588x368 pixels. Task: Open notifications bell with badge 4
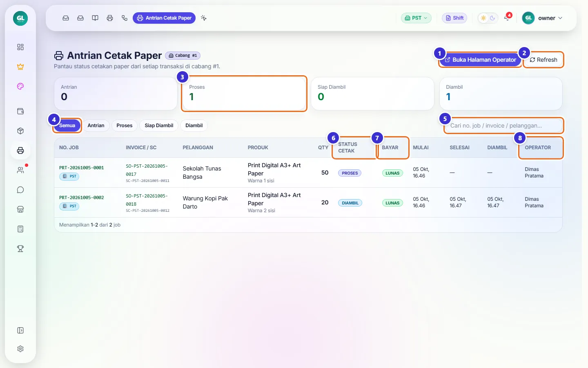click(507, 18)
